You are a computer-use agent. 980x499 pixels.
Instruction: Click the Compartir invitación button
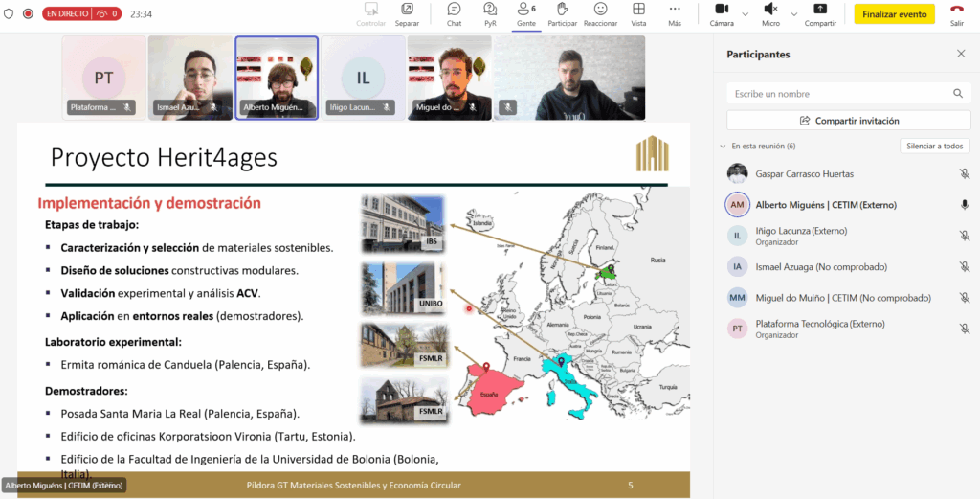tap(848, 121)
